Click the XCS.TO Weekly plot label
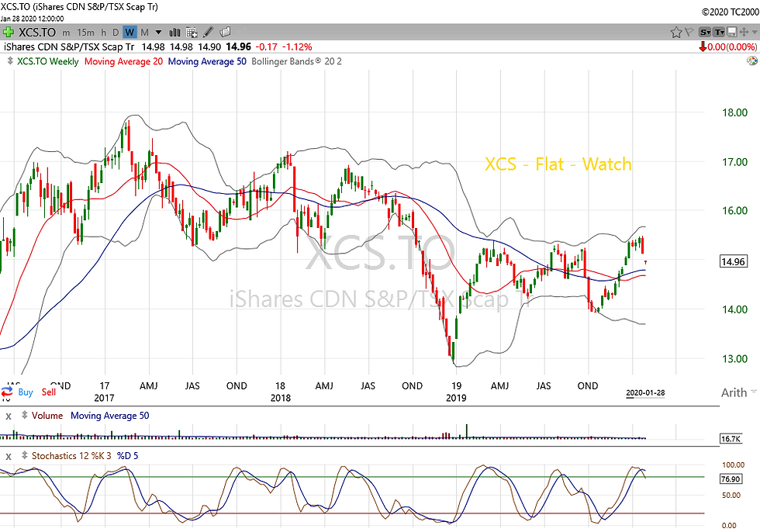Screen dimensions: 760x532 pyautogui.click(x=47, y=61)
